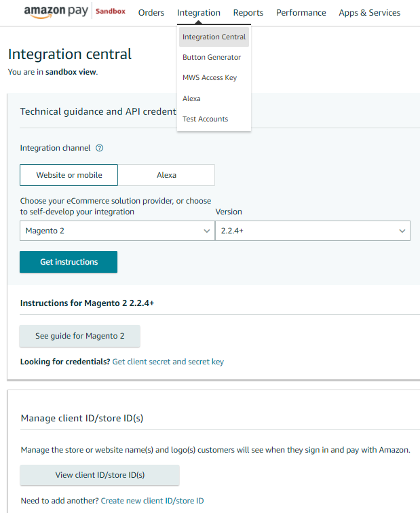Screen dimensions: 420x513
Task: Select MWS Access Key menu entry
Action: 210,78
